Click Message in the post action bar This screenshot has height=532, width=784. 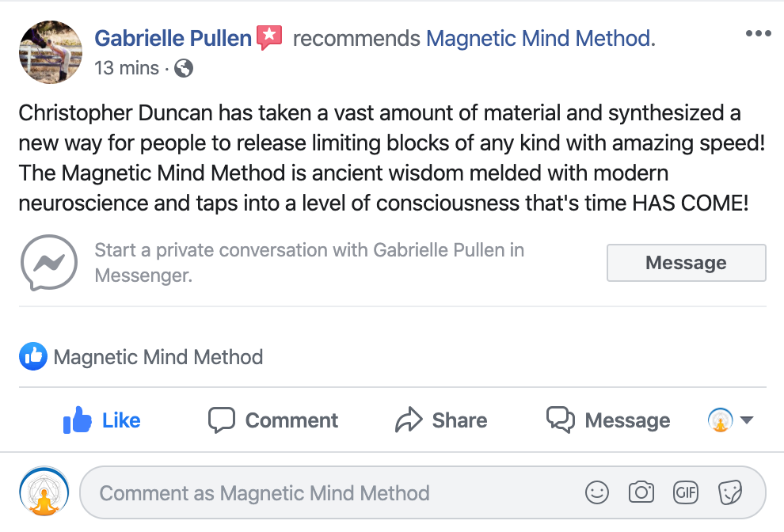(608, 420)
